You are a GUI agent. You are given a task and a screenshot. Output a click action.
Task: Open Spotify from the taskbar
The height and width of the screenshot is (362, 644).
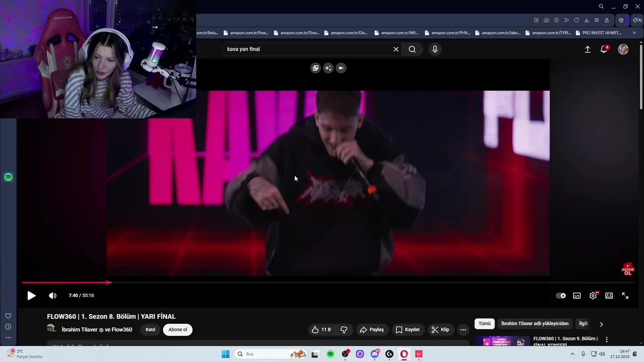[330, 354]
